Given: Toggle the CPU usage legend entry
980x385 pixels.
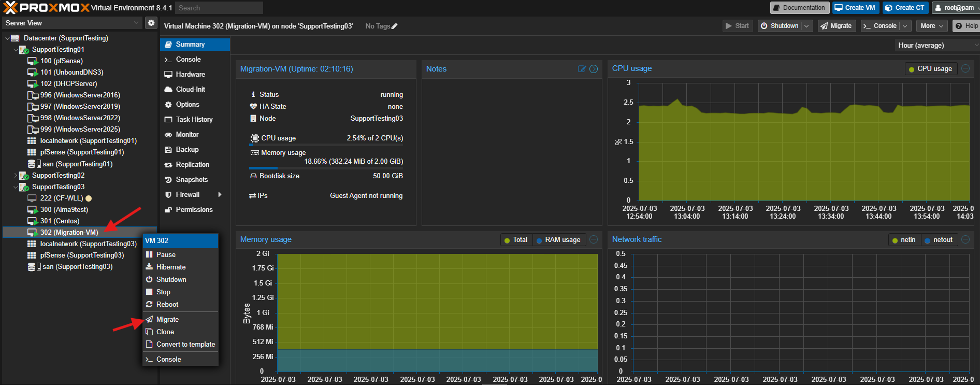Looking at the screenshot, I should coord(930,69).
